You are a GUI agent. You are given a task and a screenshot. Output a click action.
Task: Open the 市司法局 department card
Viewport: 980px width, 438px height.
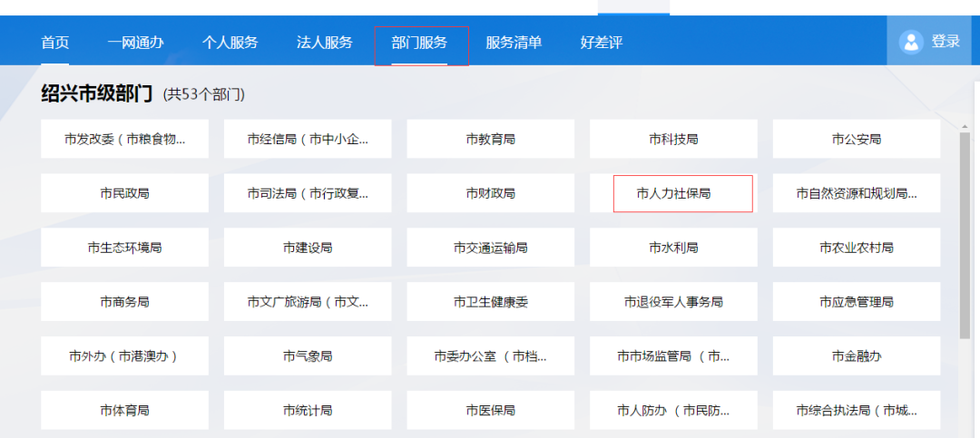[309, 193]
